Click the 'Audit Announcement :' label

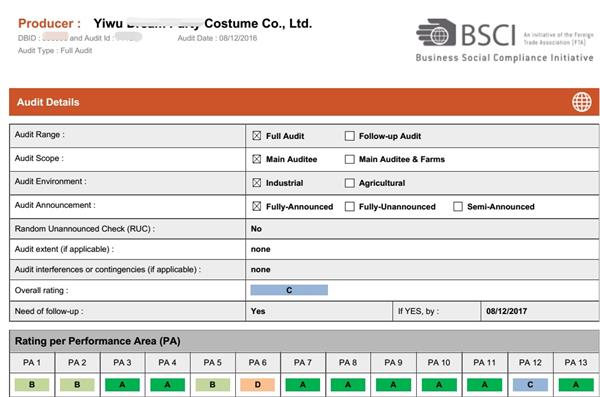(x=55, y=205)
